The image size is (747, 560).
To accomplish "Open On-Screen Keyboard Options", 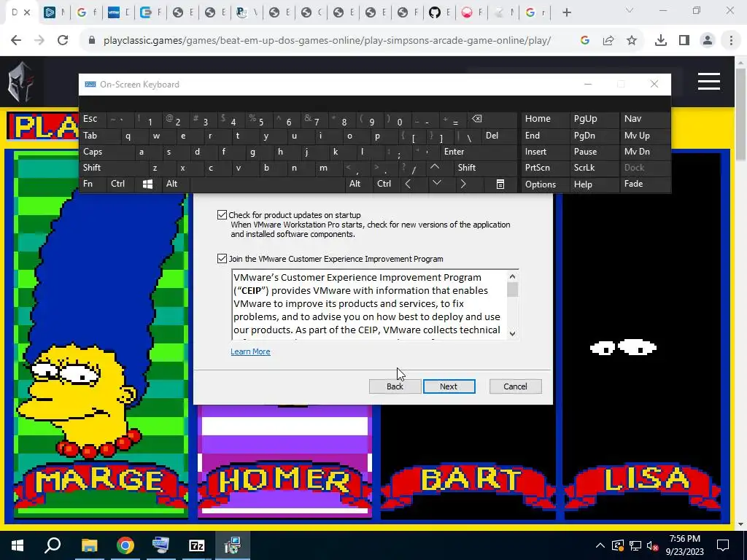I will coord(545,184).
